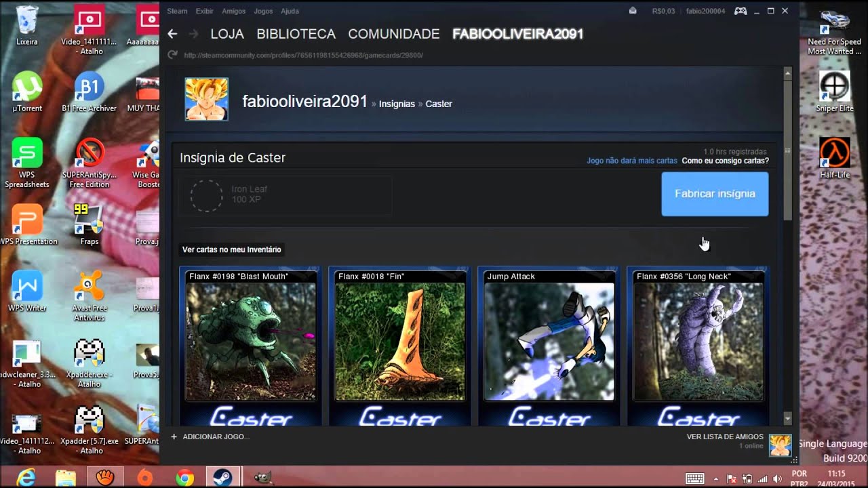Screen dimensions: 868x488
Task: Launch B1 Free Archiver from desktop
Action: tap(89, 92)
